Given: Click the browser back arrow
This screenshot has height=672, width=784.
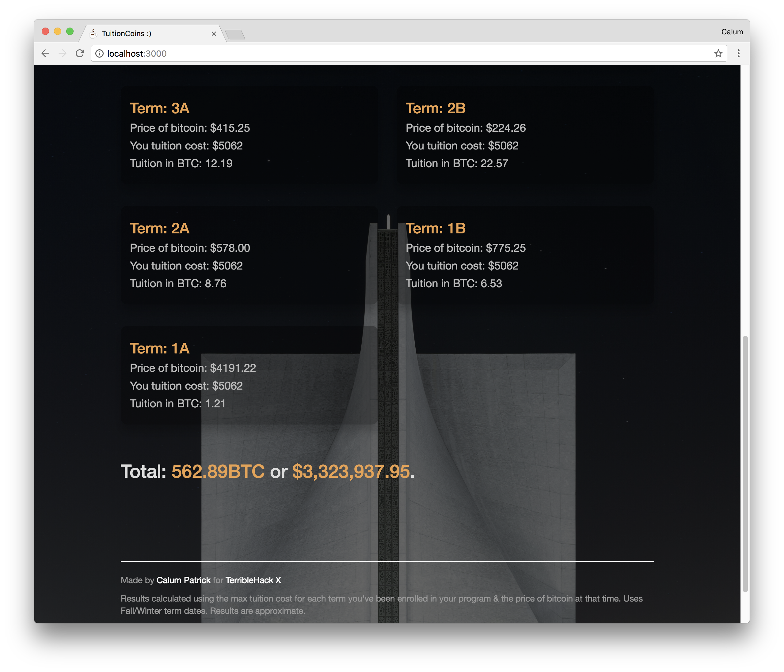Looking at the screenshot, I should pos(45,53).
